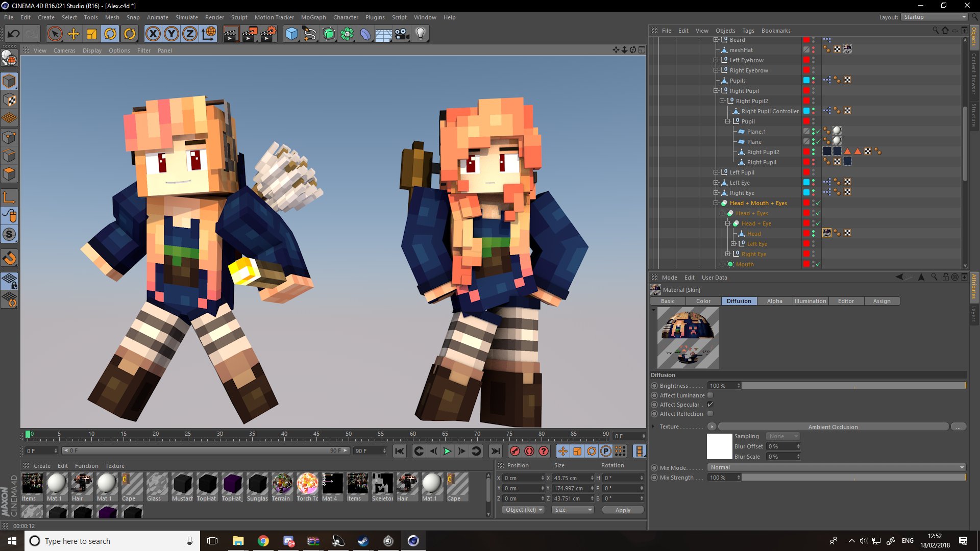Click the Apply button
Viewport: 980px width, 551px height.
[x=622, y=510]
